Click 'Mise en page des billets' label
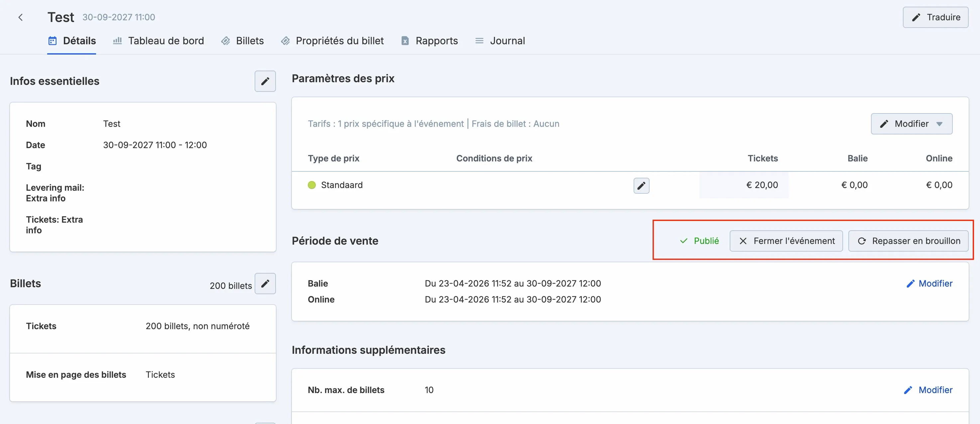980x424 pixels. pyautogui.click(x=76, y=375)
